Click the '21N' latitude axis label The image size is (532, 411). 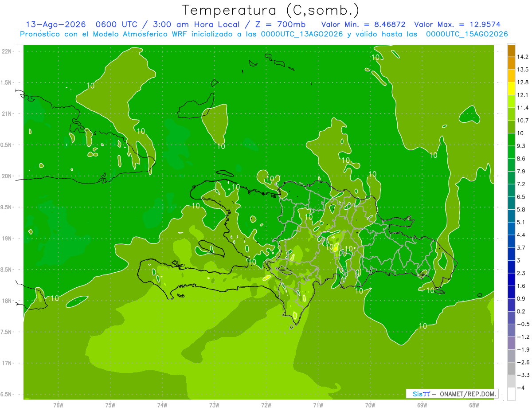tap(8, 114)
